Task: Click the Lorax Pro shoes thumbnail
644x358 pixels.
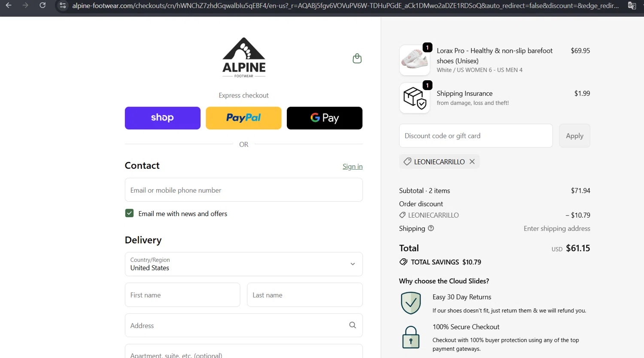Action: tap(414, 60)
